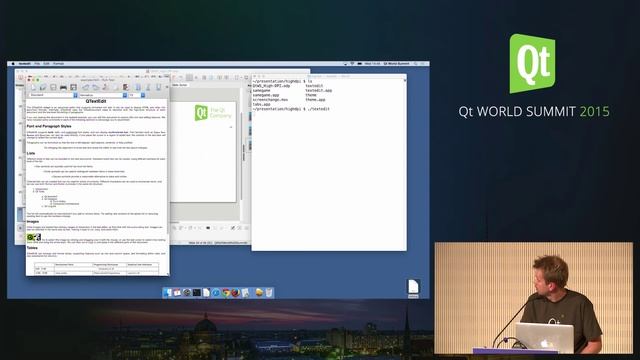The width and height of the screenshot is (640, 360).
Task: Open the File menu
Action: (37, 64)
